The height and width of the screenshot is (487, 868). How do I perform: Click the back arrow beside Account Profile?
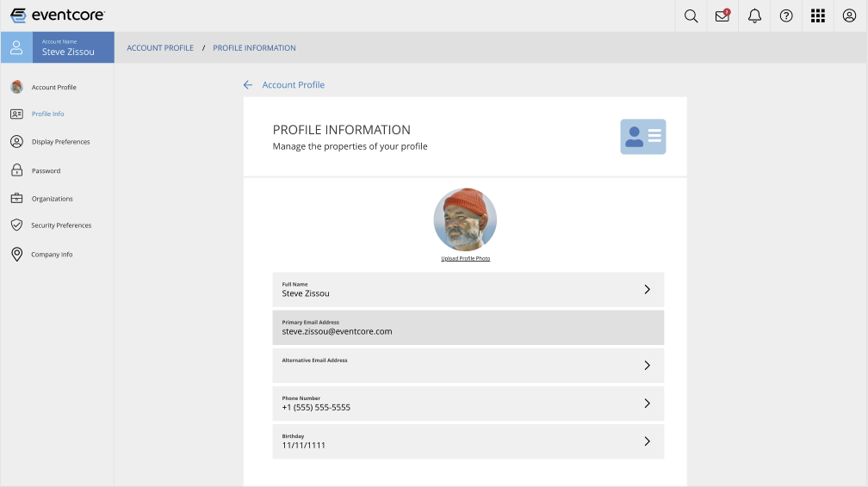[x=248, y=85]
